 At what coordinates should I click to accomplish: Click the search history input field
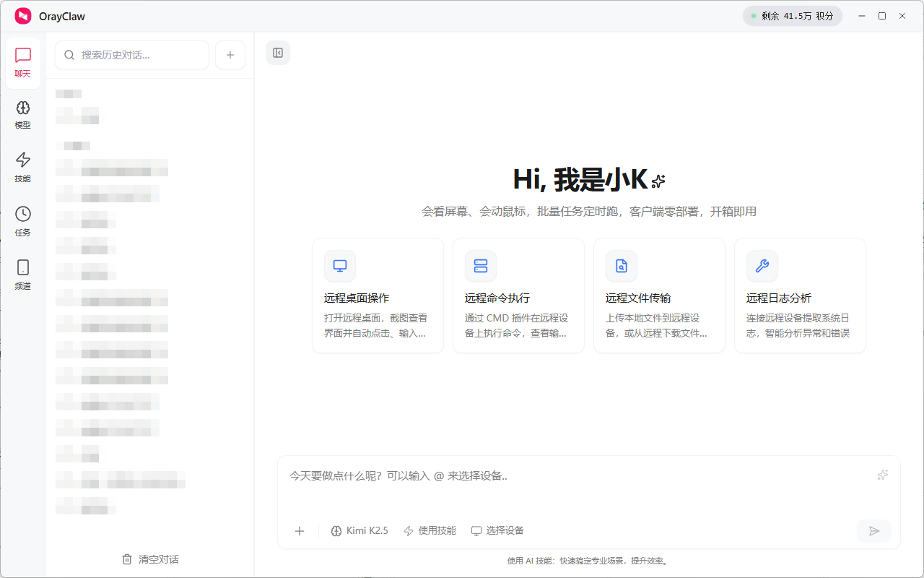coord(132,55)
